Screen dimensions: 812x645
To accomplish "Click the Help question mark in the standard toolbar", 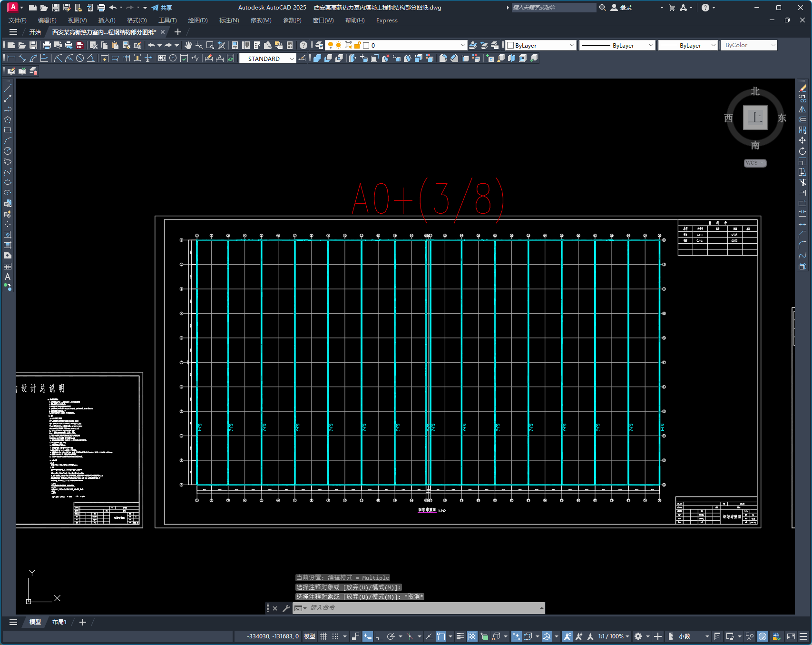I will click(303, 45).
